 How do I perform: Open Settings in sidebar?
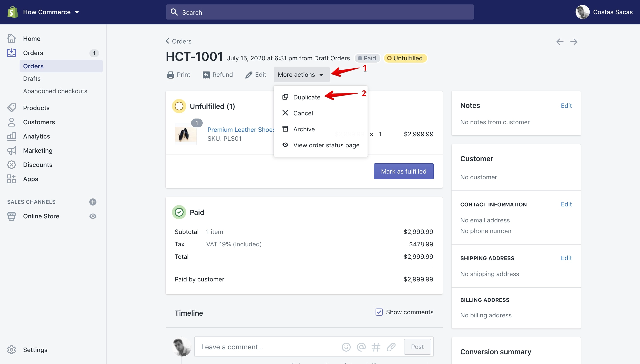tap(35, 350)
